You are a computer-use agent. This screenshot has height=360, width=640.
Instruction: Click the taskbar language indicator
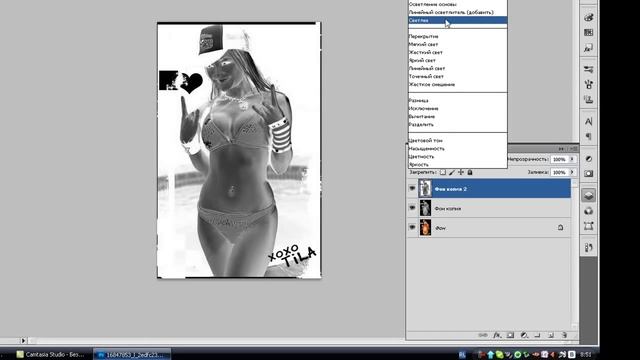tap(462, 354)
